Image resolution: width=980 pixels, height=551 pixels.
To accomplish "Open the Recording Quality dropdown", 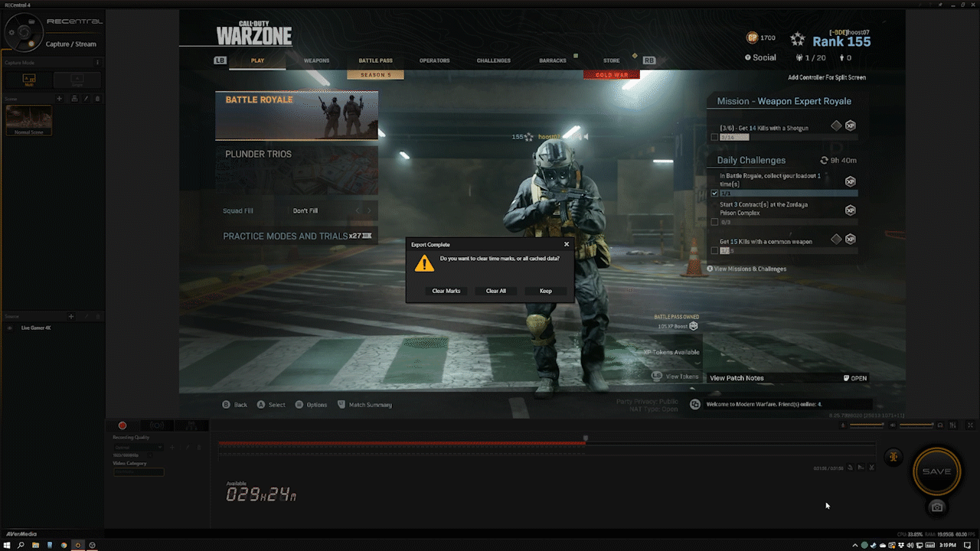I will coord(139,448).
